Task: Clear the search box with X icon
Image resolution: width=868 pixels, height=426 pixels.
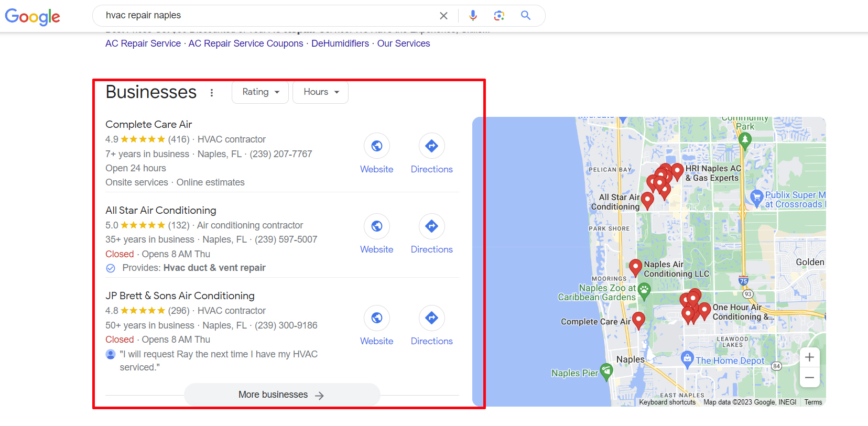Action: pyautogui.click(x=443, y=16)
